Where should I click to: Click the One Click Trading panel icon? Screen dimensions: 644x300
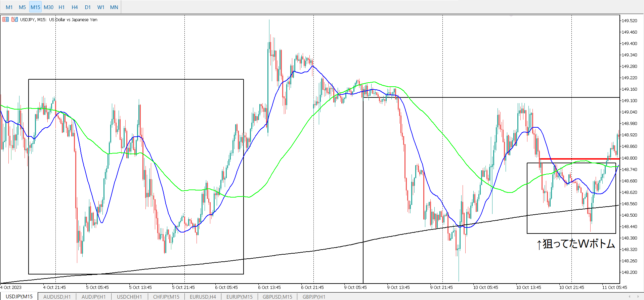[x=5, y=19]
